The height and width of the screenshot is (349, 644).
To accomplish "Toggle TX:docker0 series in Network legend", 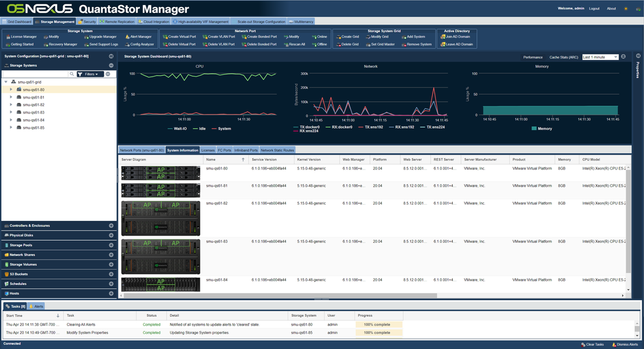I will pyautogui.click(x=307, y=127).
